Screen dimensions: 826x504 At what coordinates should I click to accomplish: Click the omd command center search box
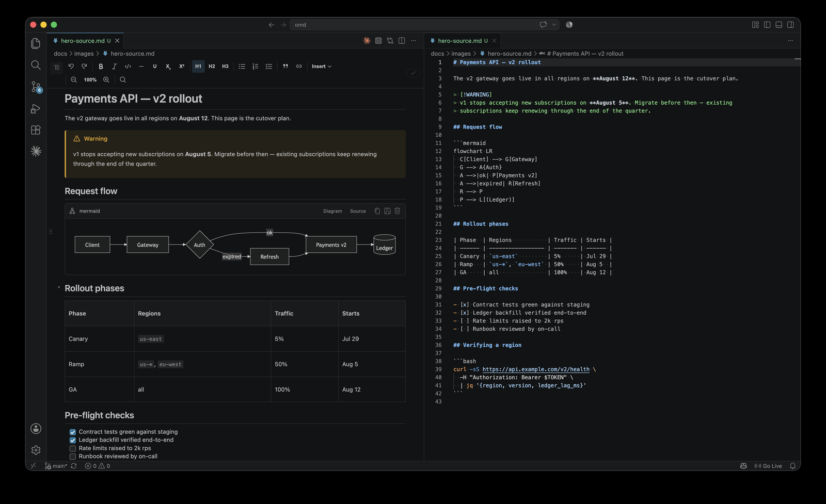(423, 24)
